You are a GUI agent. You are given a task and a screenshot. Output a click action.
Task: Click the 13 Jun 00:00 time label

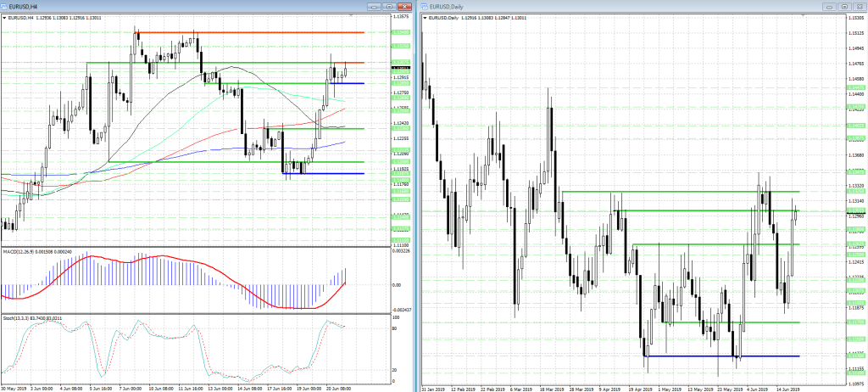(x=221, y=388)
